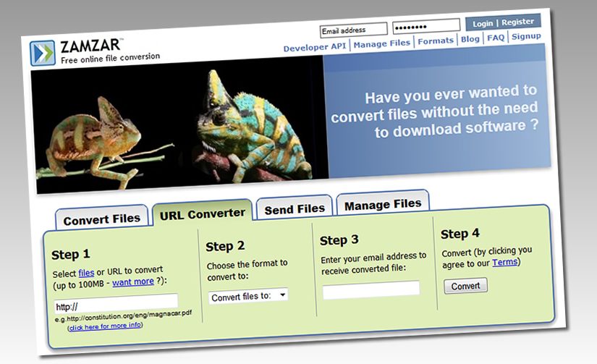Visit the Blog link

click(470, 39)
